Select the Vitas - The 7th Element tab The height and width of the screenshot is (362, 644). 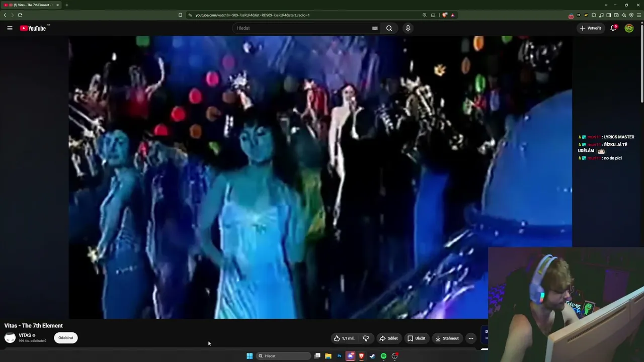coord(31,5)
